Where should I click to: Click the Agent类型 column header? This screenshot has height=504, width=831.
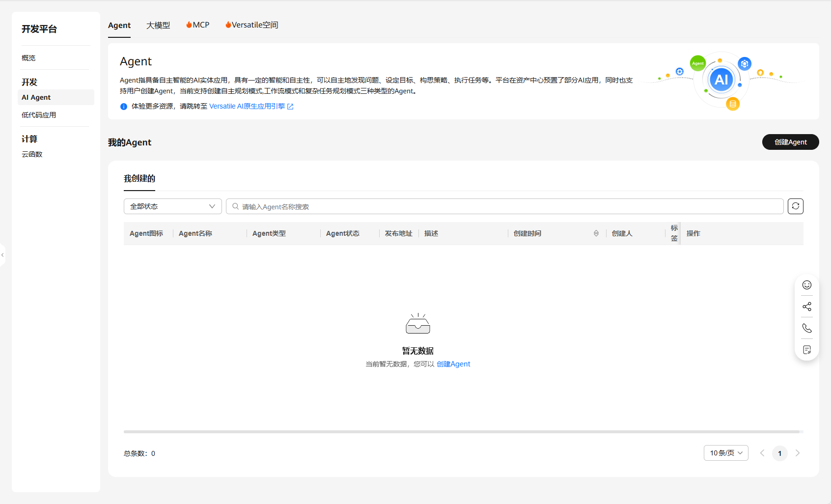269,233
